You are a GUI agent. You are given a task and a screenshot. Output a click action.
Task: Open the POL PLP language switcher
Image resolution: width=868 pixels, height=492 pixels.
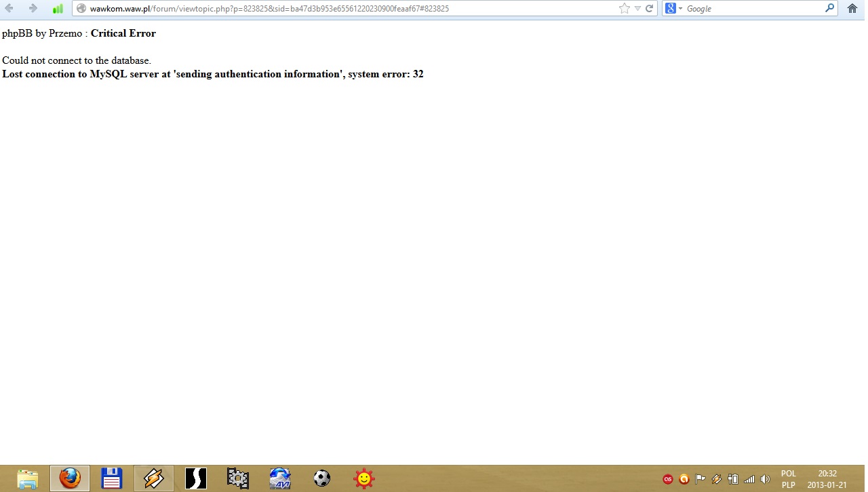788,479
